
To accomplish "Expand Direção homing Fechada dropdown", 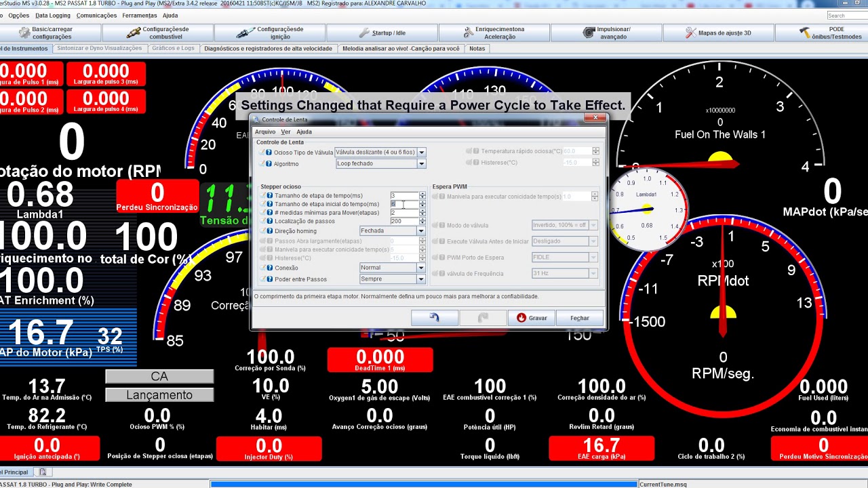I will 421,230.
